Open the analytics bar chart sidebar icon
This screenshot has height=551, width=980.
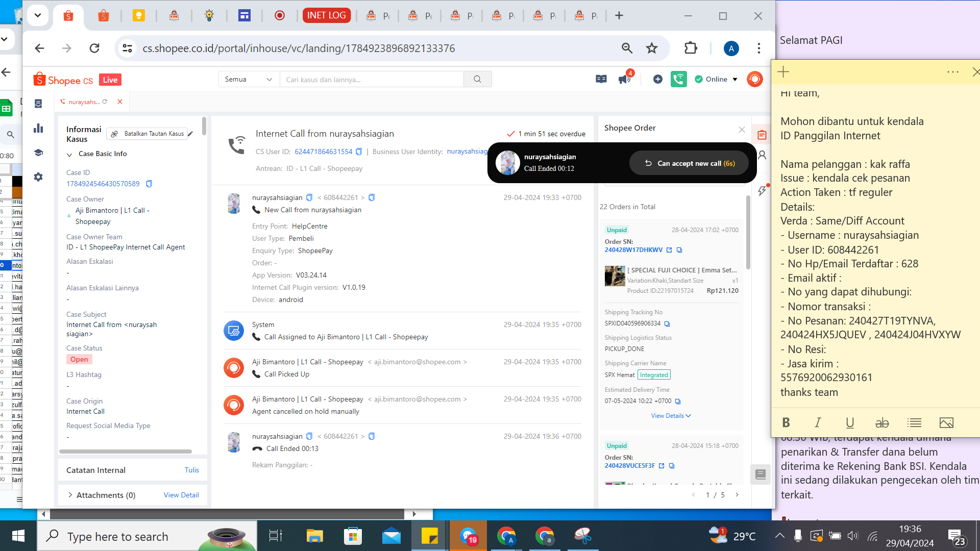[38, 128]
